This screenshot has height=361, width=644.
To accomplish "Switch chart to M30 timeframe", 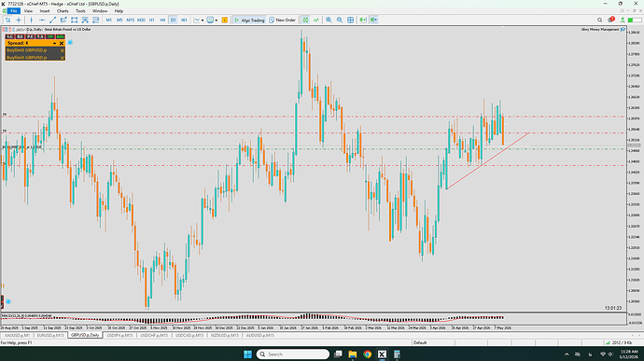I will 141,20.
